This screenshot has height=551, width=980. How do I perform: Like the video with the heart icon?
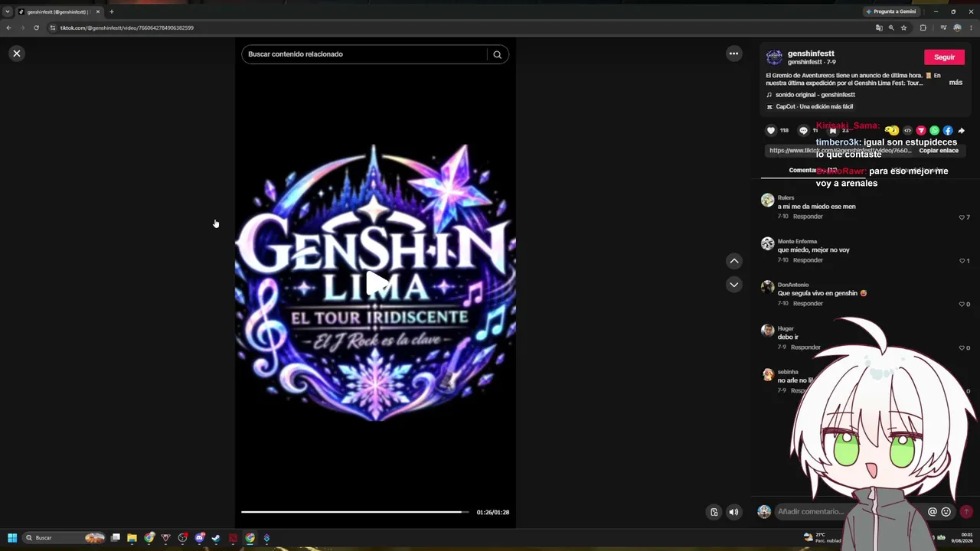[771, 131]
